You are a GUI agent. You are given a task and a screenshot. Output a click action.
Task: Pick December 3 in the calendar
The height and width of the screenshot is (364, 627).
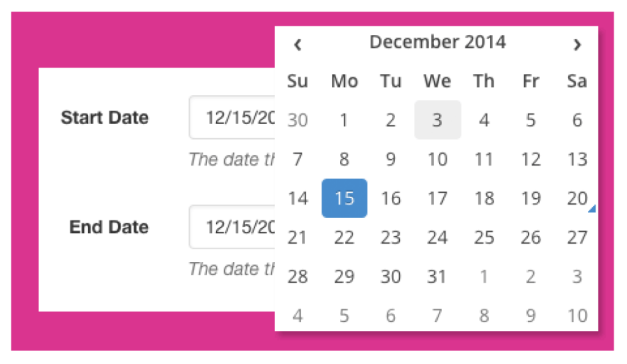(x=437, y=120)
